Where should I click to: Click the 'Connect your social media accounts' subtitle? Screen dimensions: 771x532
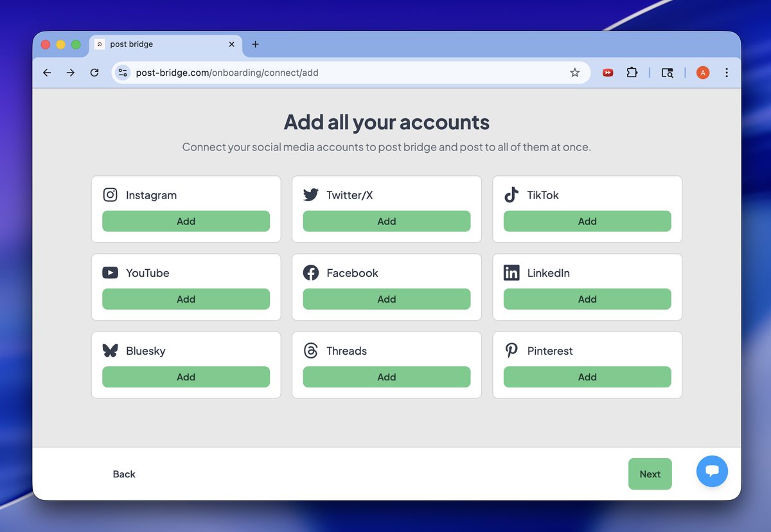pyautogui.click(x=387, y=147)
